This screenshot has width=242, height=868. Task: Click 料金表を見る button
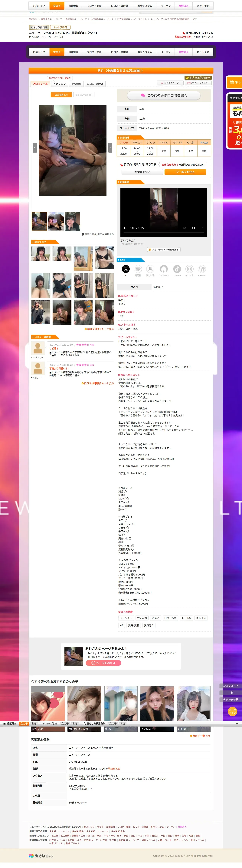click(142, 172)
